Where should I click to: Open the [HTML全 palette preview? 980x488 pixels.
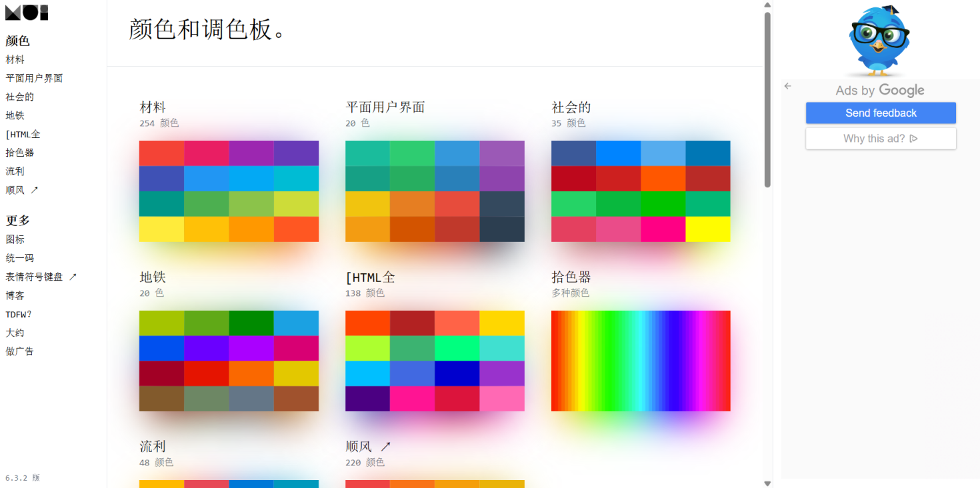pos(435,360)
